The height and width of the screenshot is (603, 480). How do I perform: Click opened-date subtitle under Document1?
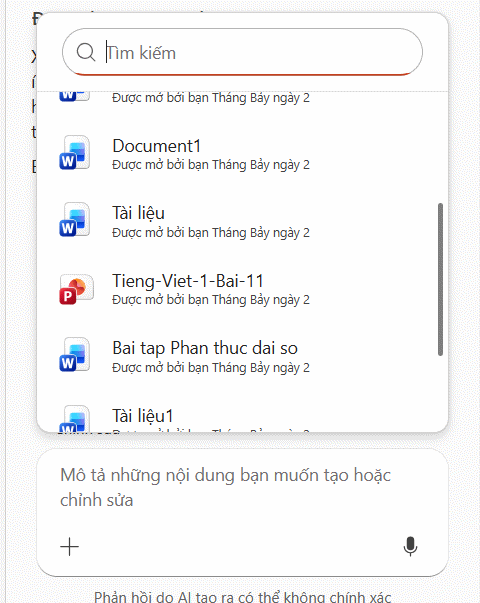(x=211, y=165)
